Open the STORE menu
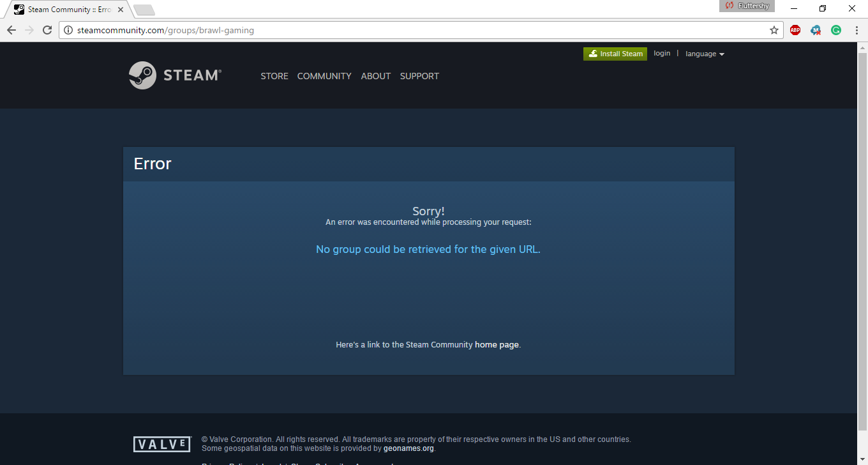 (274, 76)
